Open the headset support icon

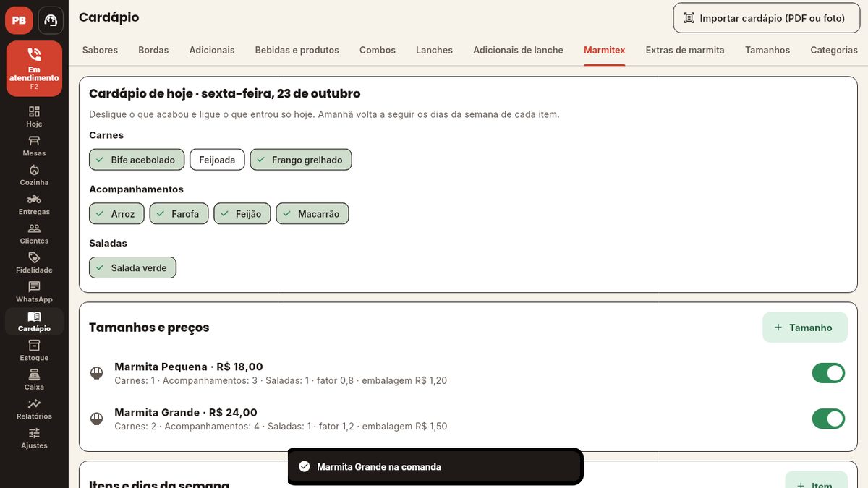(x=51, y=20)
